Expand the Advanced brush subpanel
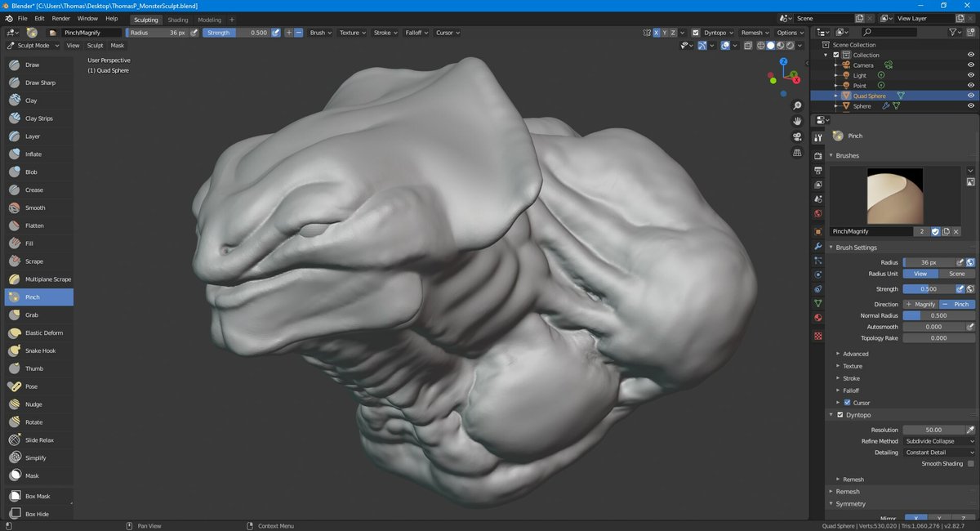This screenshot has width=980, height=531. [x=855, y=354]
